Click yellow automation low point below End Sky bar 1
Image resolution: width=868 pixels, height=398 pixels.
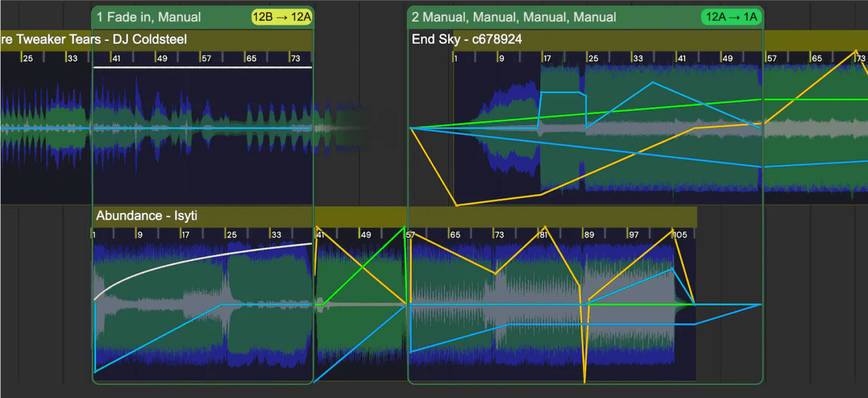tap(456, 205)
